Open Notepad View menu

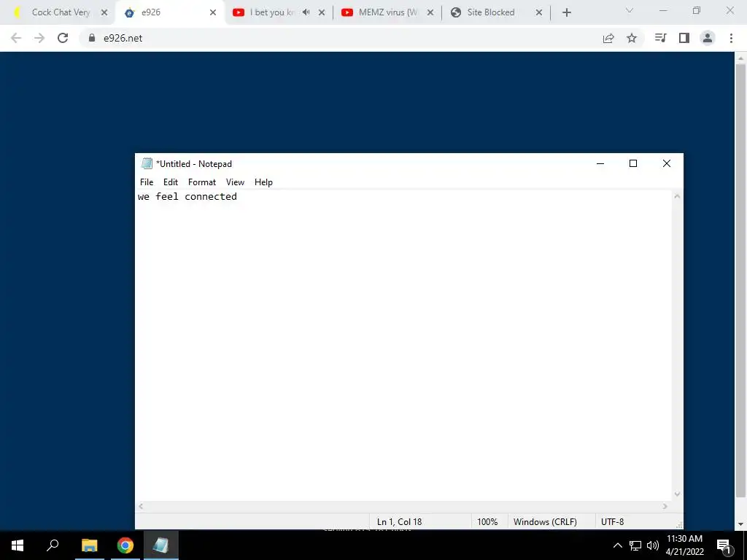(235, 182)
